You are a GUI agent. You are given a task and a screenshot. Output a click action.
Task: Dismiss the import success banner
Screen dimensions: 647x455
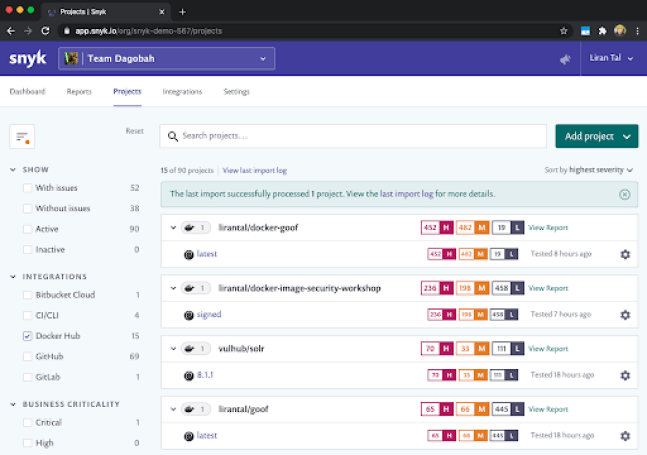point(624,194)
